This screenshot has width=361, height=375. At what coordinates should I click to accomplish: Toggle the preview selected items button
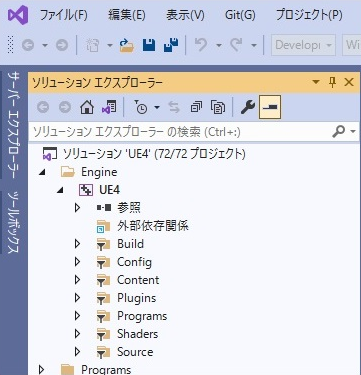[x=270, y=107]
